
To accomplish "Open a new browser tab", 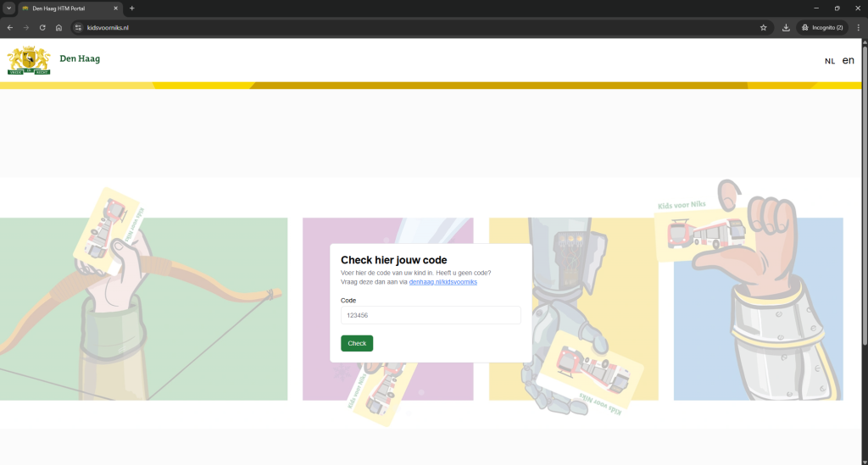I will tap(132, 8).
